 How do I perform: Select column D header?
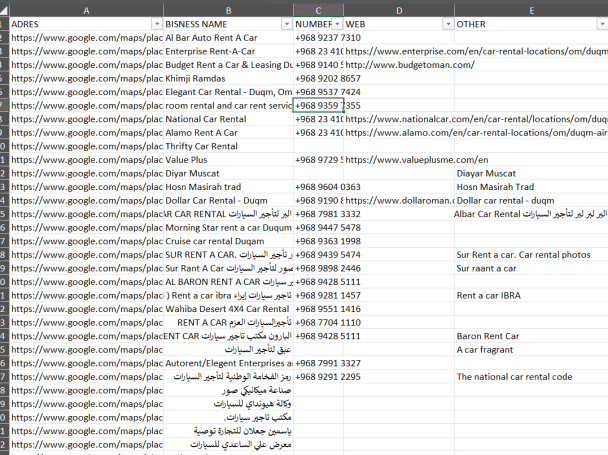click(399, 10)
